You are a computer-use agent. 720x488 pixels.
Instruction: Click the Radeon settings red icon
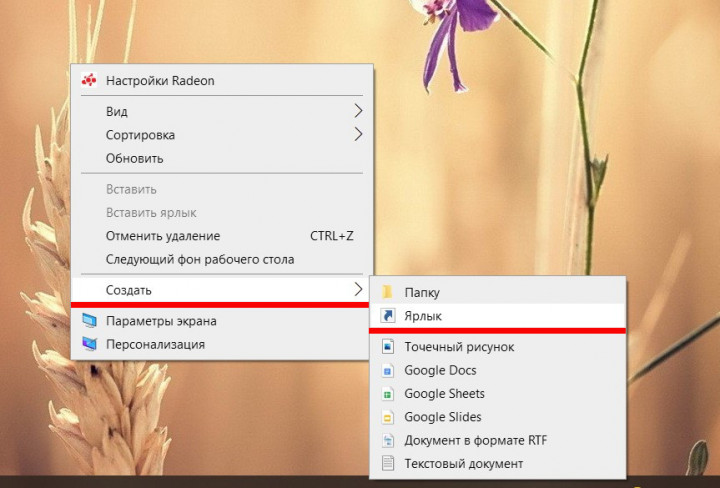pos(91,81)
